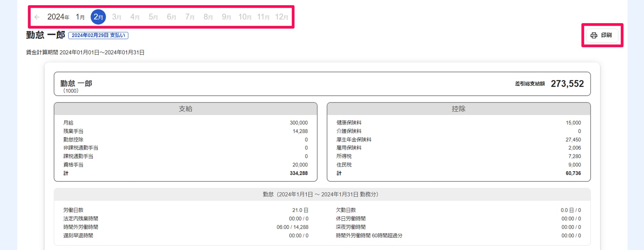The height and width of the screenshot is (250, 644).
Task: Click the 控除 section header
Action: [459, 109]
